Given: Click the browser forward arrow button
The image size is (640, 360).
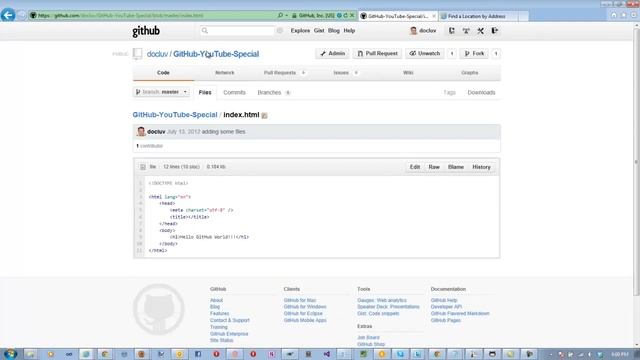Looking at the screenshot, I should [x=22, y=15].
